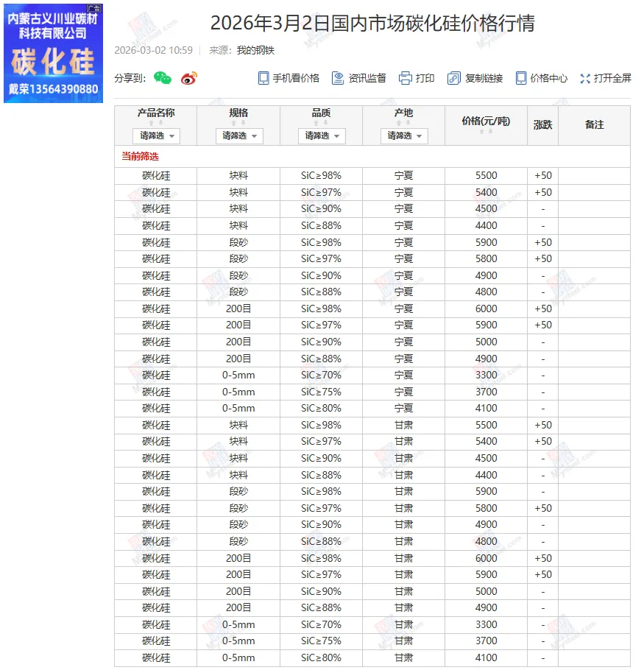Screen dimensions: 644x670
Task: Select price 4400 for 宁夏 块料 SiC≥88%
Action: [x=486, y=225]
